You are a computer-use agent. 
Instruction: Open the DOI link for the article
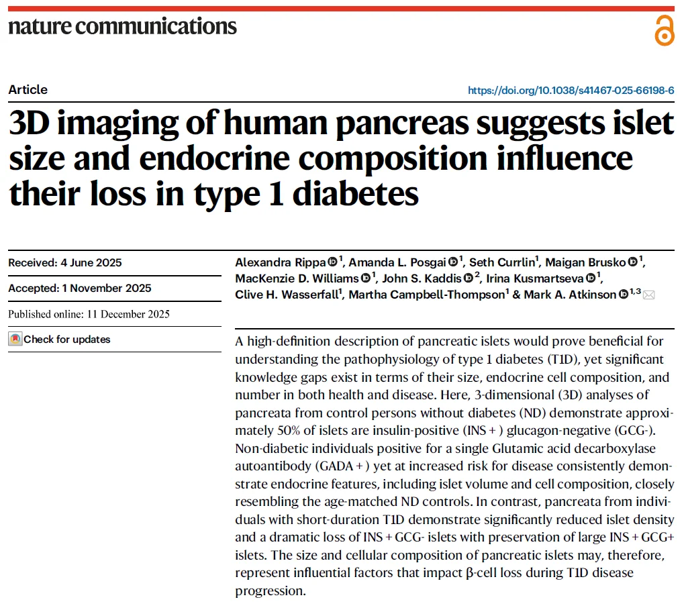pyautogui.click(x=571, y=91)
